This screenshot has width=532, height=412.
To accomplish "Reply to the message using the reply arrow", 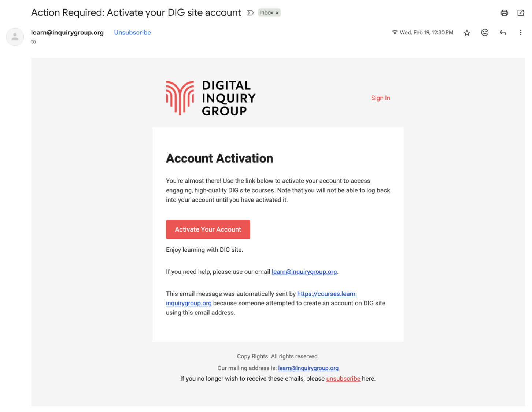I will coord(503,32).
